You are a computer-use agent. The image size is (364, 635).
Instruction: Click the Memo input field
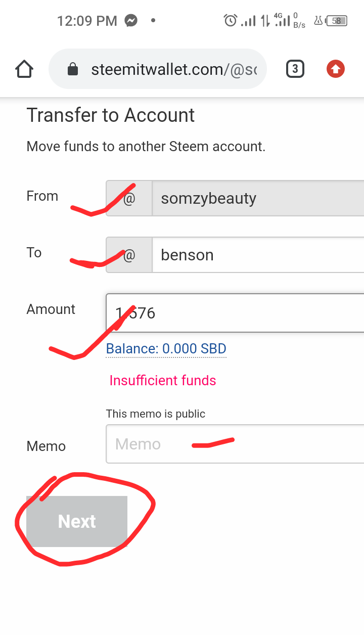click(235, 444)
